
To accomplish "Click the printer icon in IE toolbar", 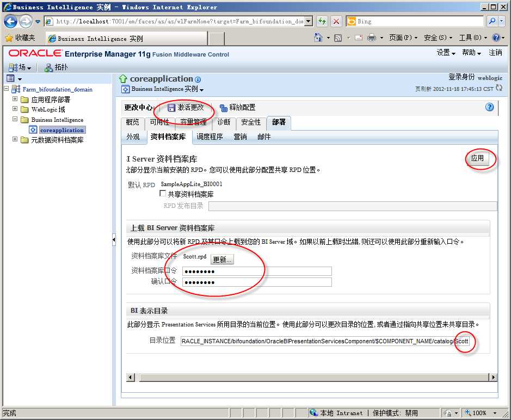I will [372, 38].
